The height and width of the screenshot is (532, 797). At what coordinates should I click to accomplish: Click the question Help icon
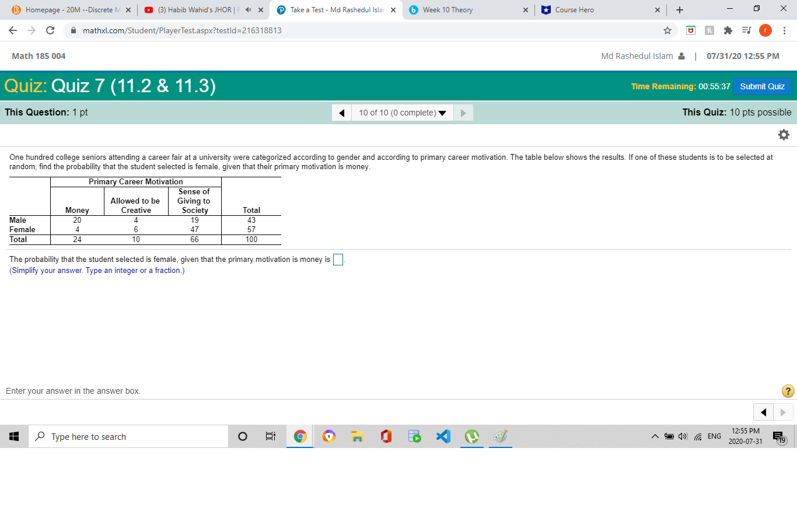[x=787, y=391]
